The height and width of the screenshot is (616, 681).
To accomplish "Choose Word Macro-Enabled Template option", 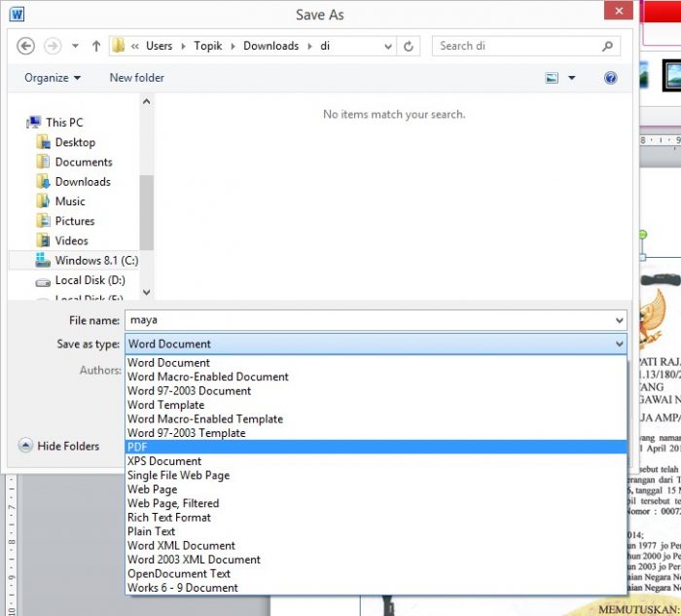I will 376,419.
